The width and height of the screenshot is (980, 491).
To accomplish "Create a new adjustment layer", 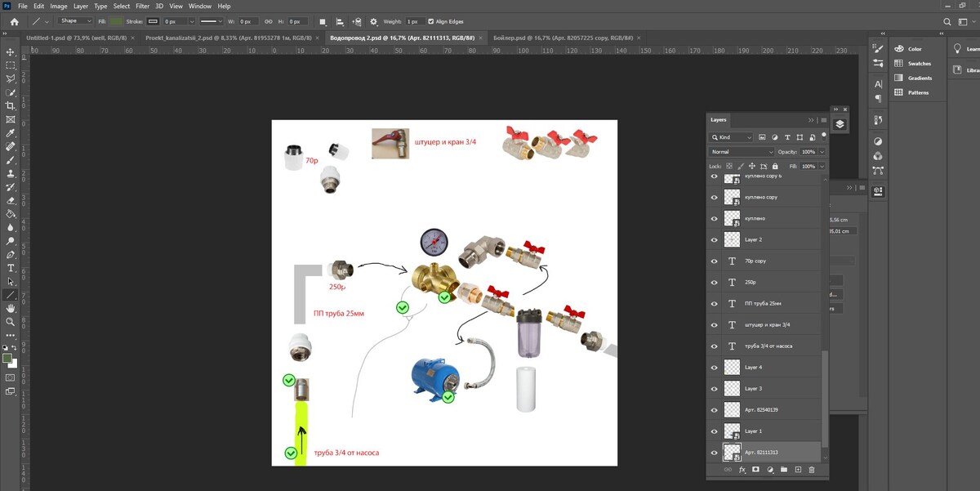I will (x=770, y=470).
